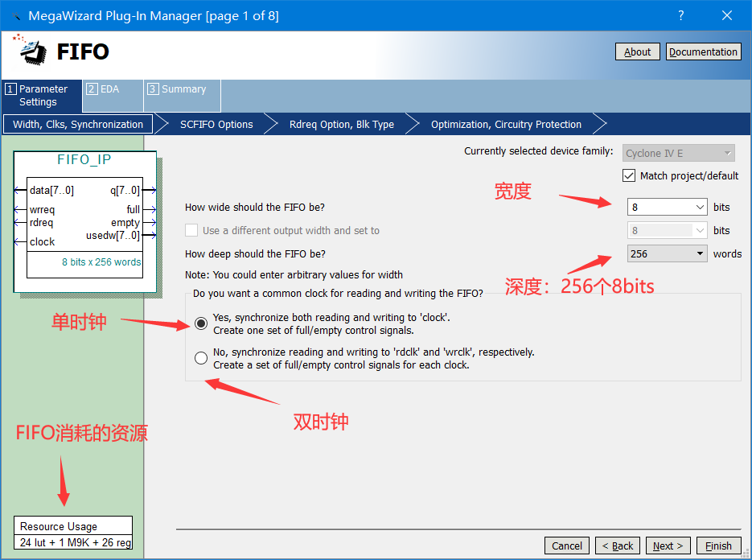
Task: Switch to Parameter Settings tab
Action: tap(42, 96)
